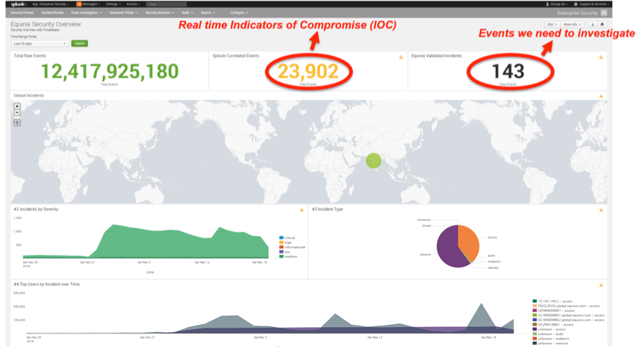Open the Activity menu in the top bar
The image size is (644, 347).
tap(132, 4)
